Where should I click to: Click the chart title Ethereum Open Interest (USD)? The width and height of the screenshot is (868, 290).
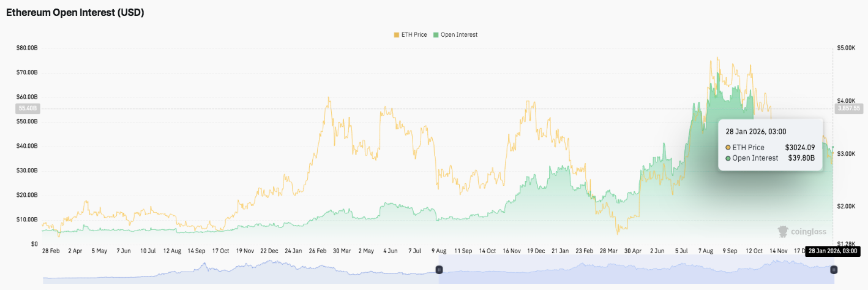[75, 12]
